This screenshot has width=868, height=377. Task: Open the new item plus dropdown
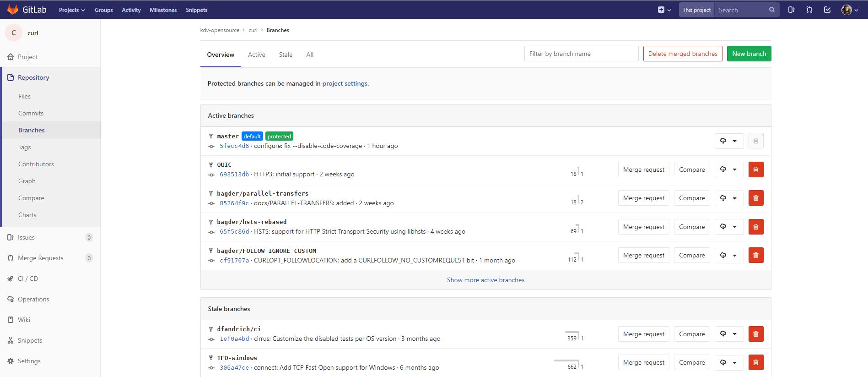coord(664,10)
